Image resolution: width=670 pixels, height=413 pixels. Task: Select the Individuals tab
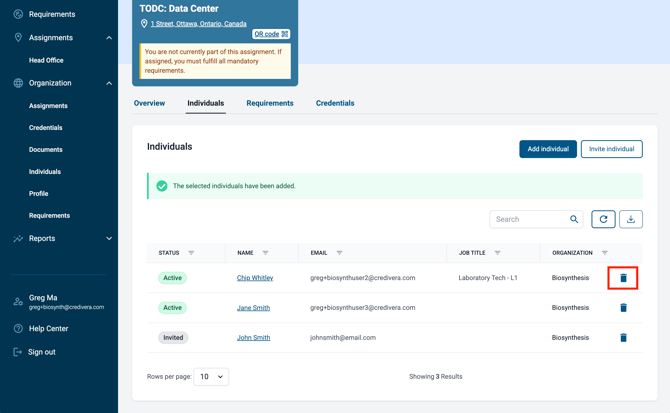click(x=206, y=103)
